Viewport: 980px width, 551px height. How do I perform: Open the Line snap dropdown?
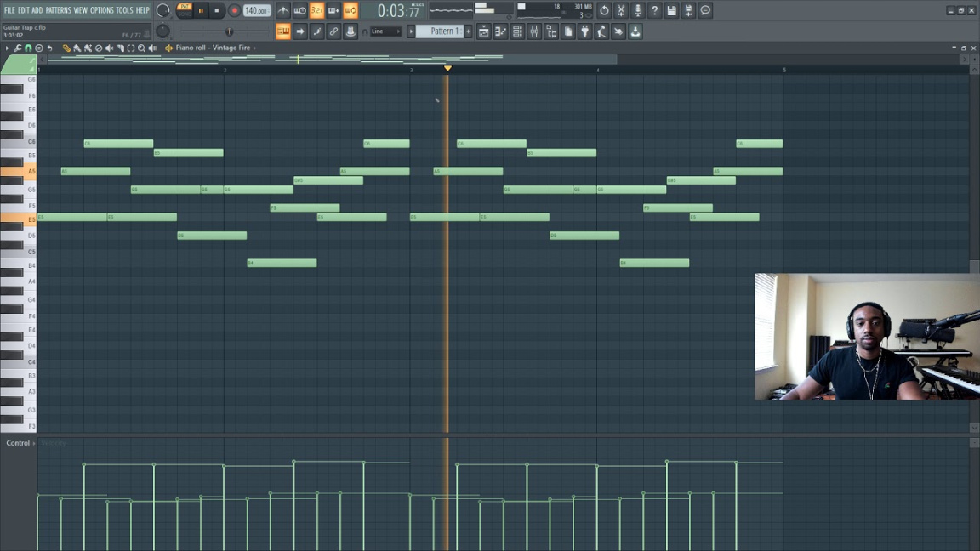(x=385, y=31)
